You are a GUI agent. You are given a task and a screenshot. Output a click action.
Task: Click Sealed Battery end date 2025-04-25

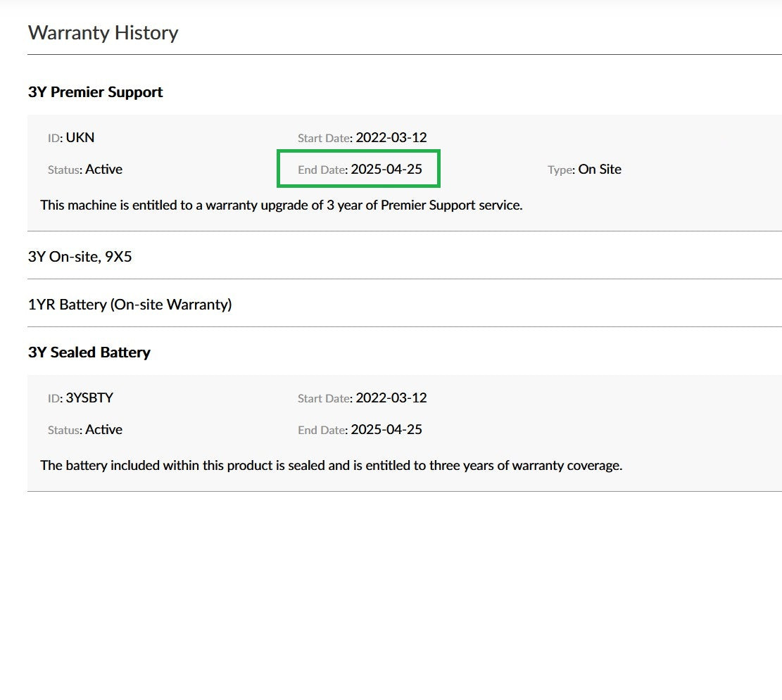coord(386,429)
